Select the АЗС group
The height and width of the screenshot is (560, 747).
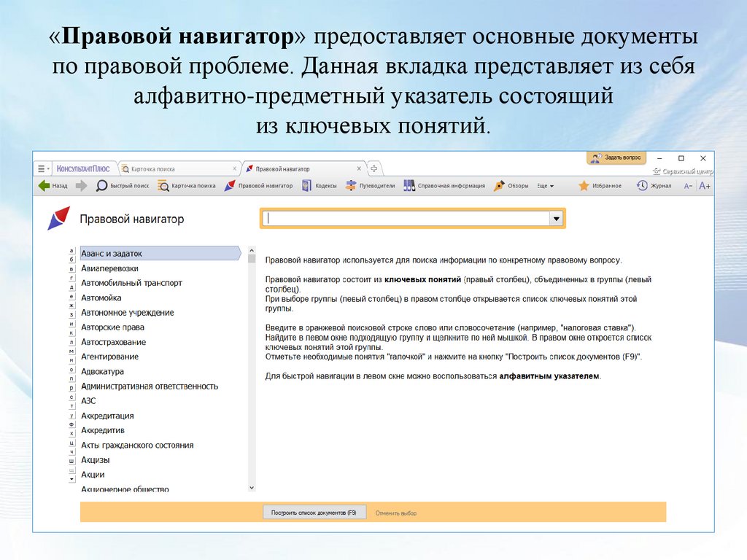click(x=88, y=401)
